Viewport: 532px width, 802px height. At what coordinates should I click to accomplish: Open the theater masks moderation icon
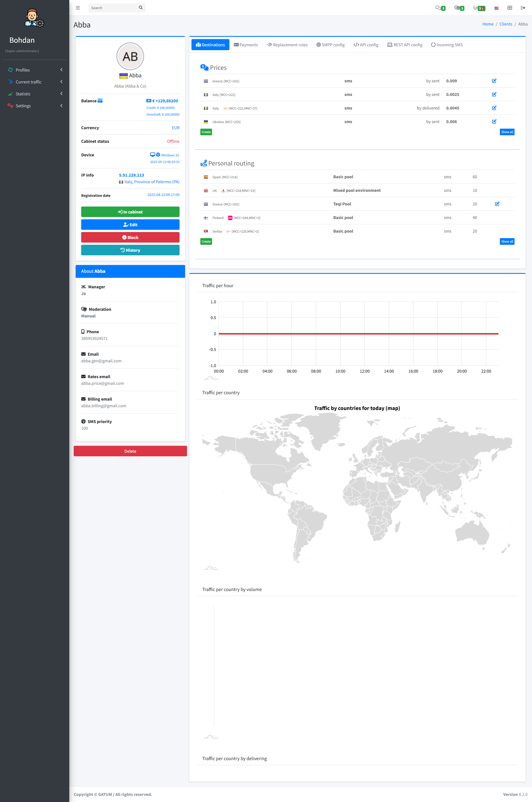[457, 8]
